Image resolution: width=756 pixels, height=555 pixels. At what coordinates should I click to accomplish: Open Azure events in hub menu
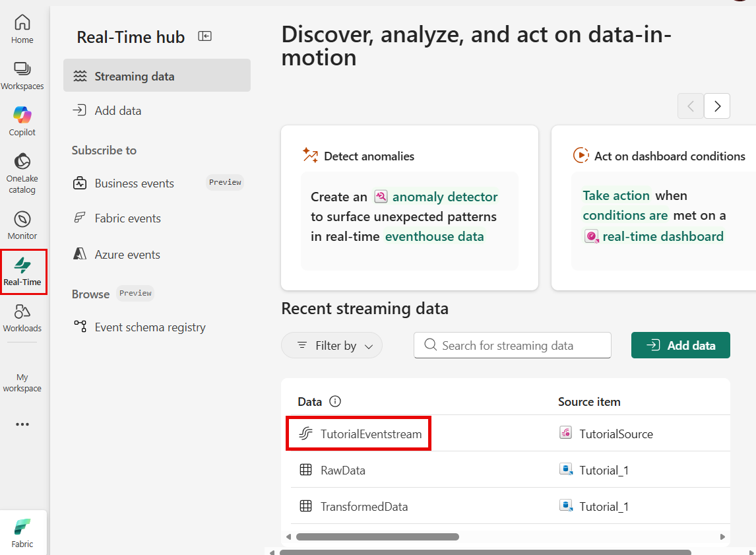pos(127,255)
